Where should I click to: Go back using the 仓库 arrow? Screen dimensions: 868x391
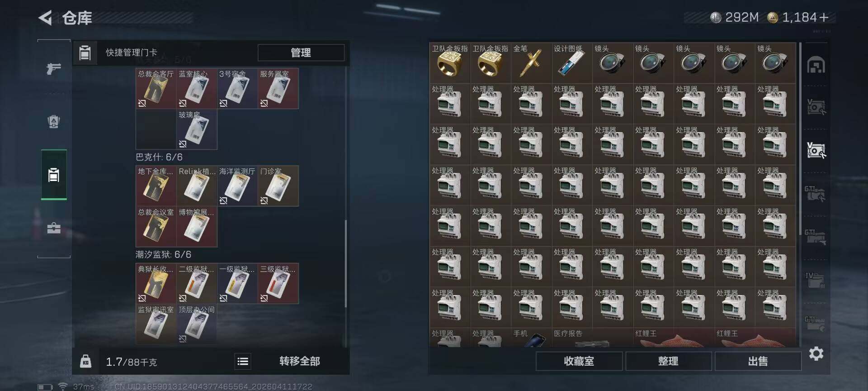(x=45, y=18)
